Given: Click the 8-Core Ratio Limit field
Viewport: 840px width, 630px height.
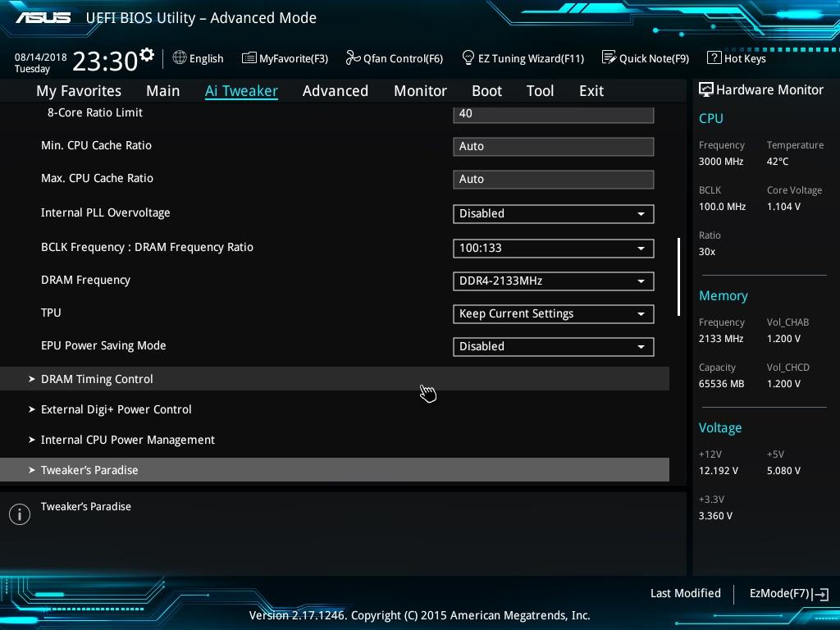Looking at the screenshot, I should point(554,114).
